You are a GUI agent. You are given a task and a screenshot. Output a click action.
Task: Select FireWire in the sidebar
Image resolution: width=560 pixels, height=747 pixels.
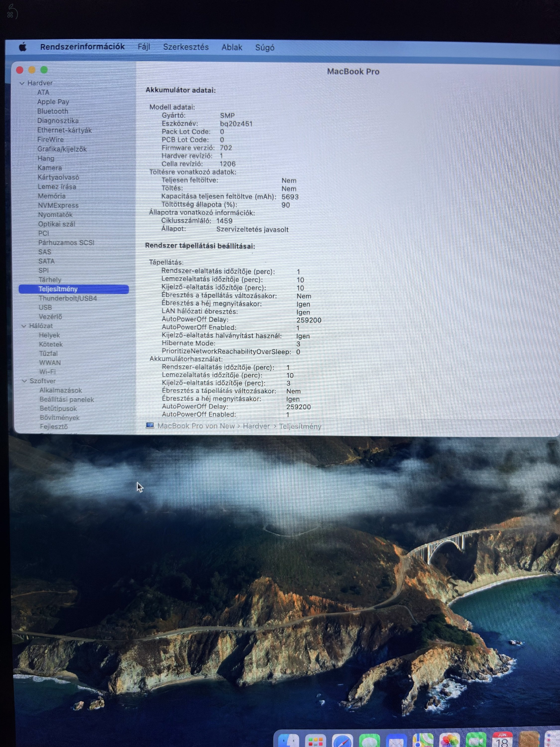pos(50,139)
